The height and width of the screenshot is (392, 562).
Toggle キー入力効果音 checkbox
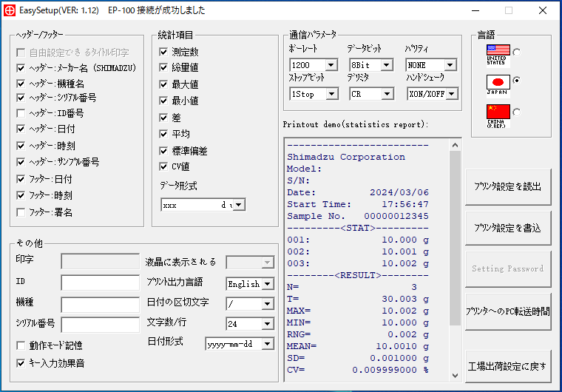(21, 363)
